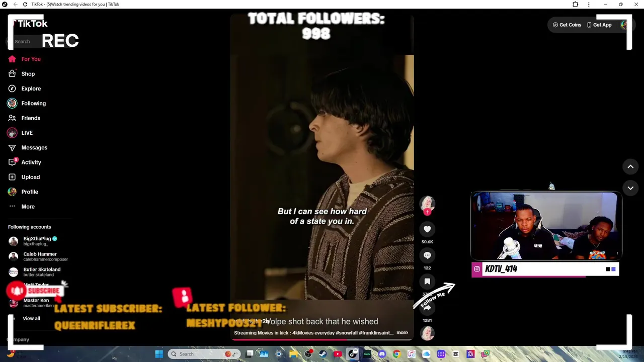This screenshot has width=644, height=362.
Task: Open the Windows Start menu
Action: pos(159,354)
